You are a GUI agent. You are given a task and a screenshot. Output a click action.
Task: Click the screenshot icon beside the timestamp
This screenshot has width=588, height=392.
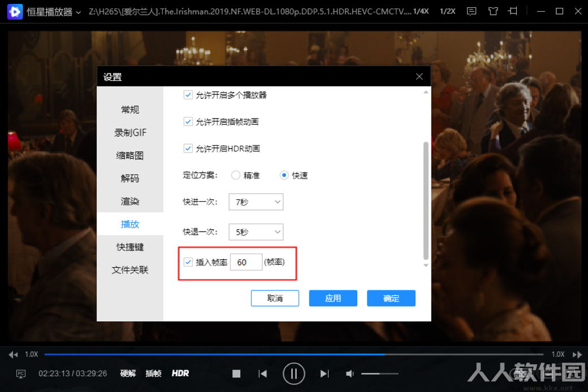click(x=20, y=373)
